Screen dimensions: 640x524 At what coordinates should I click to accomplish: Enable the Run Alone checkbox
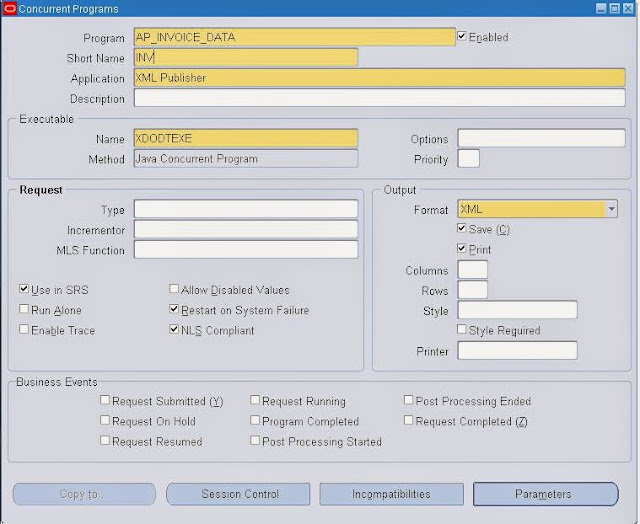click(x=24, y=309)
